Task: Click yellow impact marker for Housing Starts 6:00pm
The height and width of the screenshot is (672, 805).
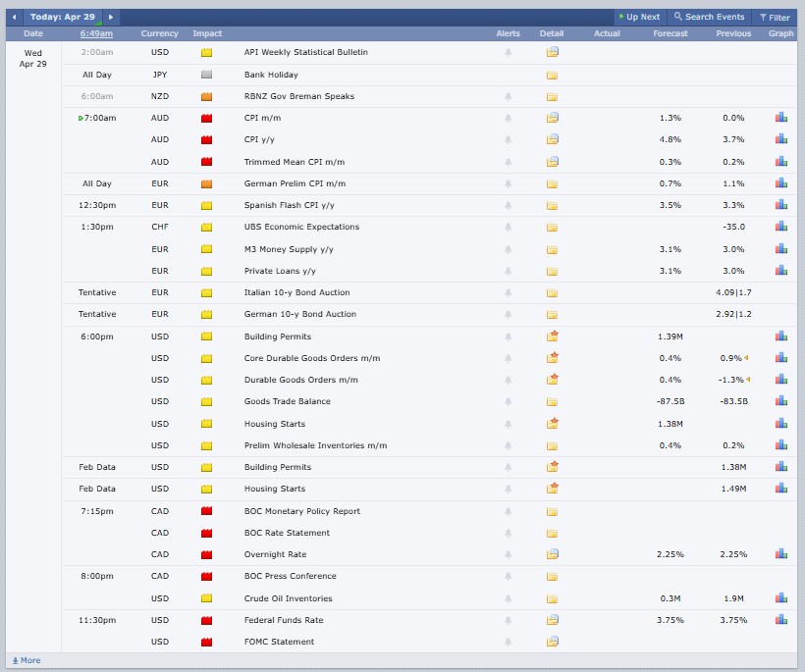Action: point(206,424)
